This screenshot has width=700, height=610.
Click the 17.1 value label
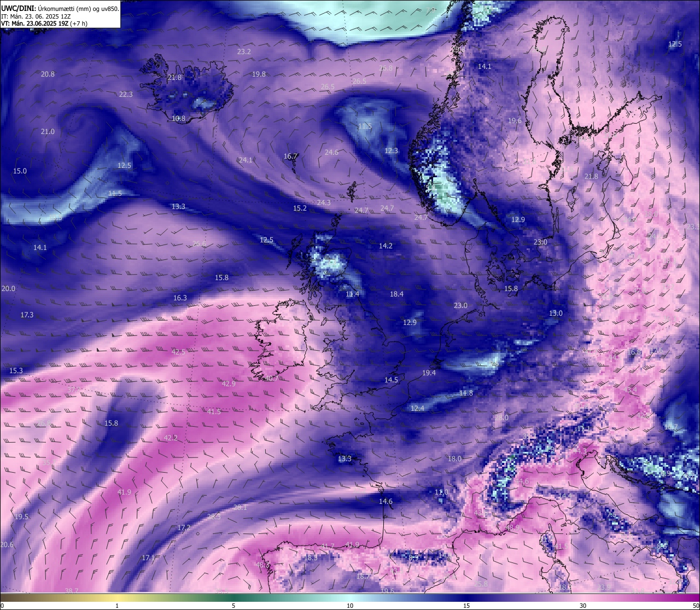pos(148,558)
